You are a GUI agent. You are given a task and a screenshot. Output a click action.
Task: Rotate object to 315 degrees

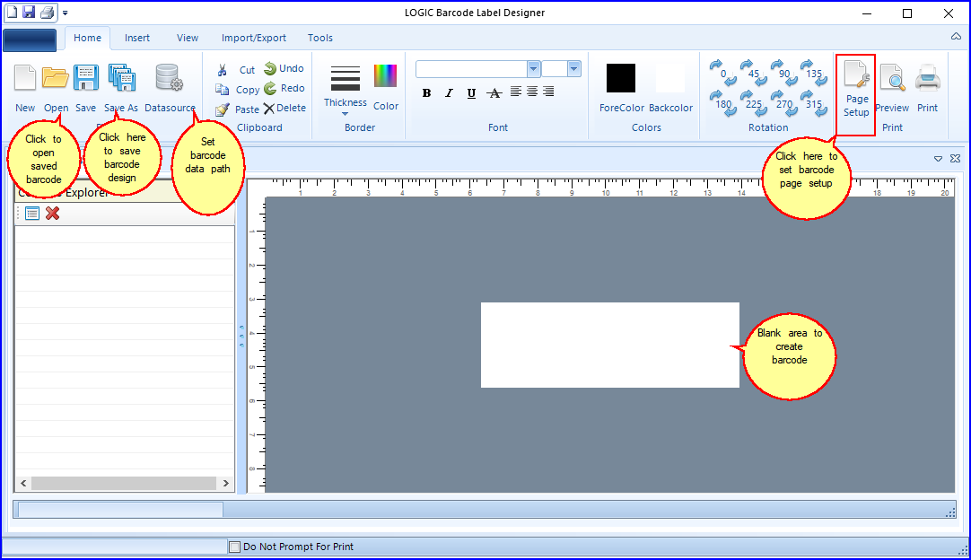click(x=814, y=103)
